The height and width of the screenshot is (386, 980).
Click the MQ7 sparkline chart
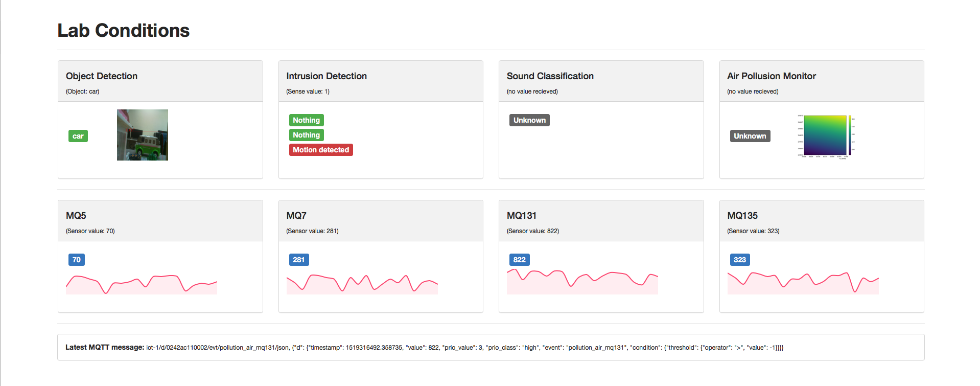362,284
